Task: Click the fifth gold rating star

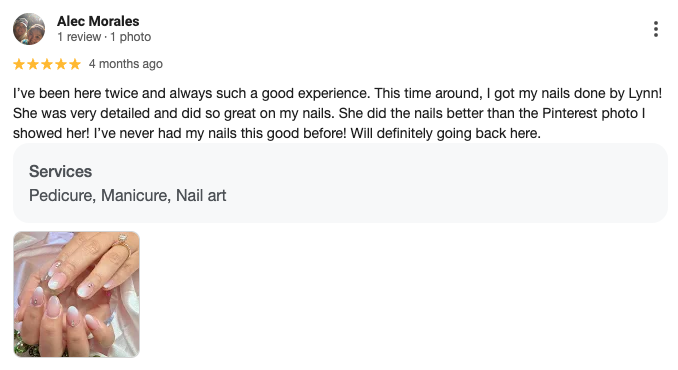Action: (x=75, y=64)
